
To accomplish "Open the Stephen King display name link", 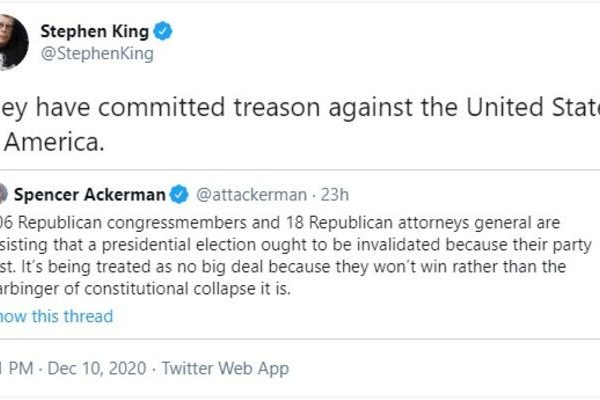I will (x=94, y=31).
